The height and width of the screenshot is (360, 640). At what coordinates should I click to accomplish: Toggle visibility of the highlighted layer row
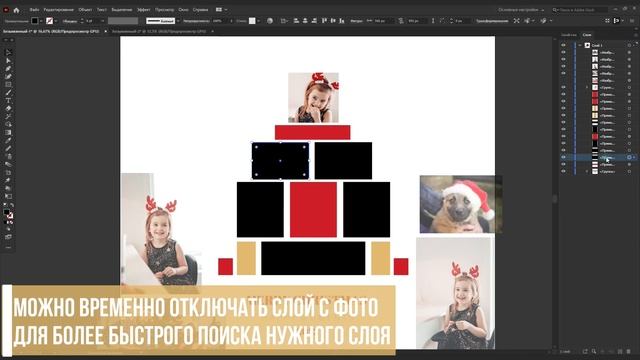(563, 157)
